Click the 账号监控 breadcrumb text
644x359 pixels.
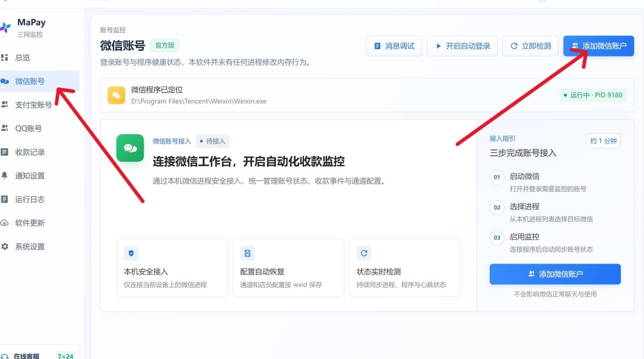pos(113,30)
